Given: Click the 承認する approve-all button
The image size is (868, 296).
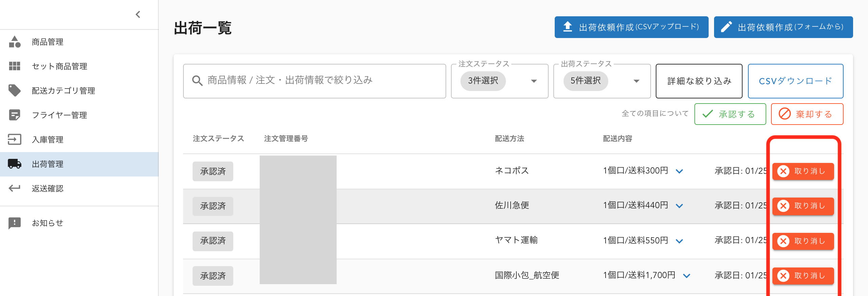Looking at the screenshot, I should (x=730, y=114).
